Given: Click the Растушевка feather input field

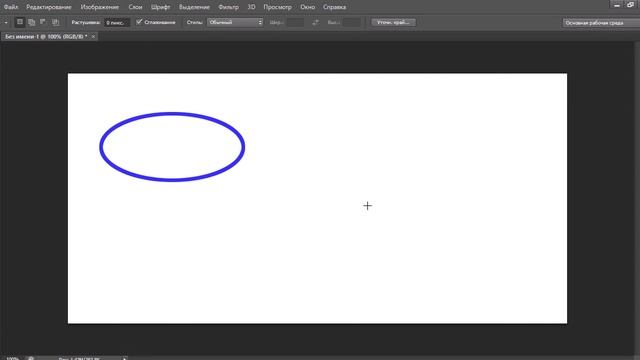Looking at the screenshot, I should (x=116, y=23).
